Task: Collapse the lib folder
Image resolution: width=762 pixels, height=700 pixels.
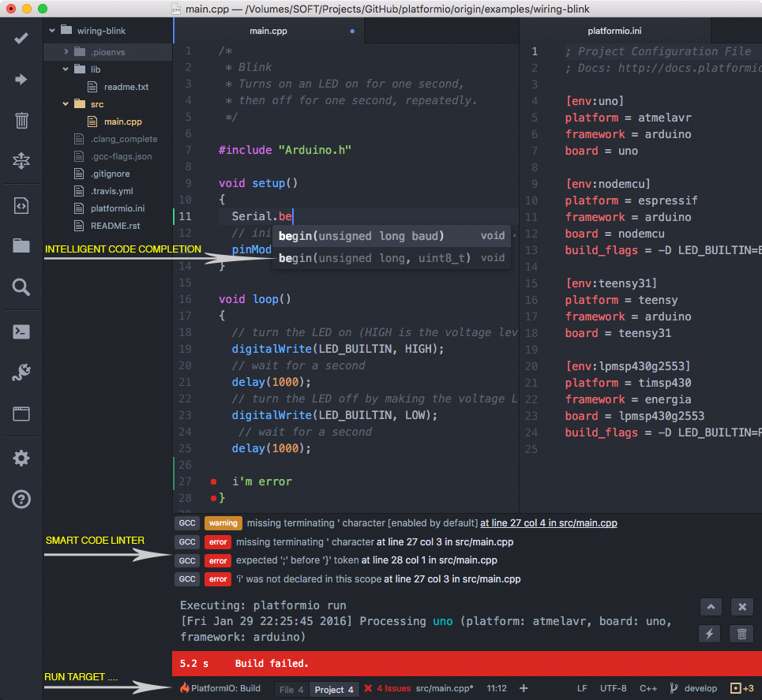Action: (66, 69)
